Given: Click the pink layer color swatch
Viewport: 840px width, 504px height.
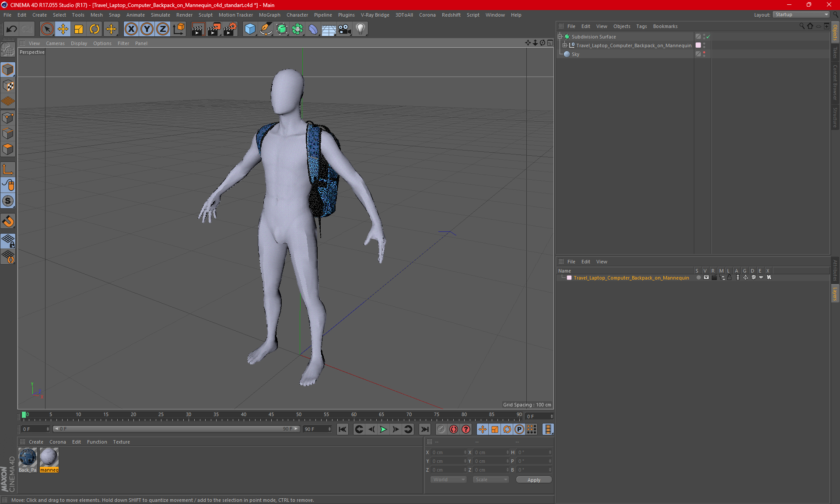Looking at the screenshot, I should [569, 278].
